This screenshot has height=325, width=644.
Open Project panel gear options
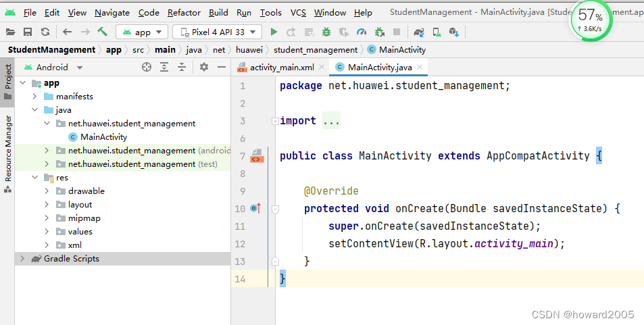(x=203, y=67)
